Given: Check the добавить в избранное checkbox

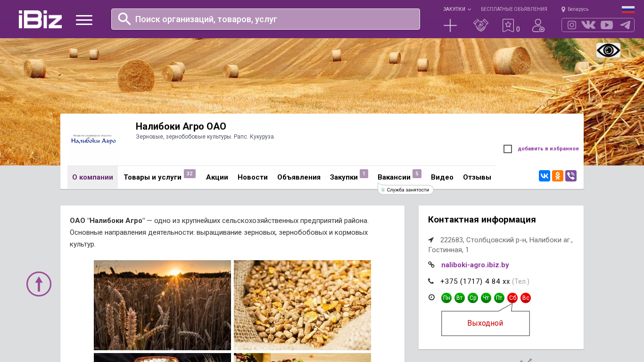Looking at the screenshot, I should tap(508, 149).
